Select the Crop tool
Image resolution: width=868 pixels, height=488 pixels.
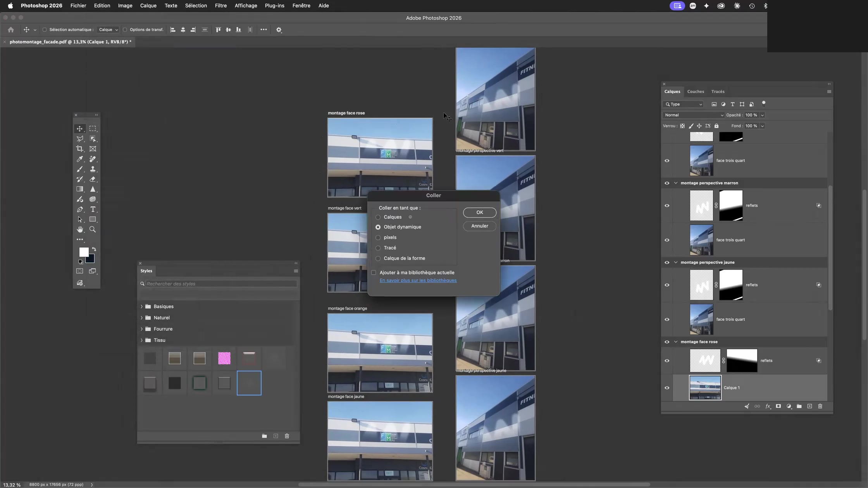79,149
